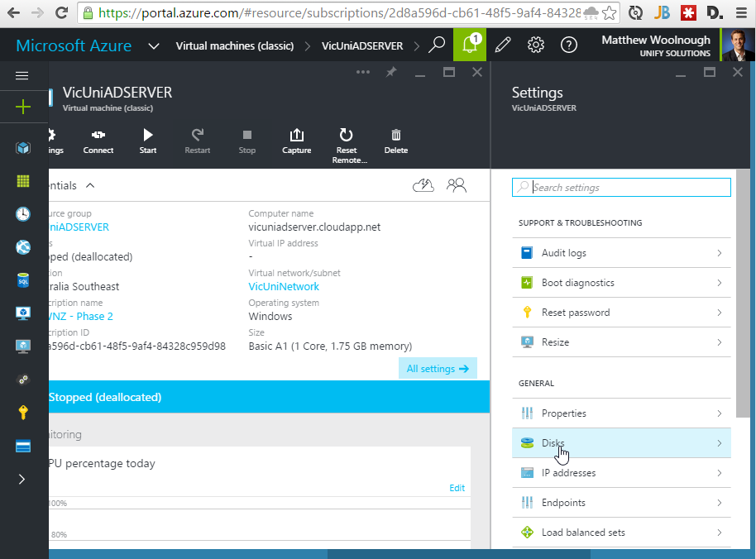756x559 pixels.
Task: Open the Phase 2 subscription link
Action: click(x=81, y=317)
